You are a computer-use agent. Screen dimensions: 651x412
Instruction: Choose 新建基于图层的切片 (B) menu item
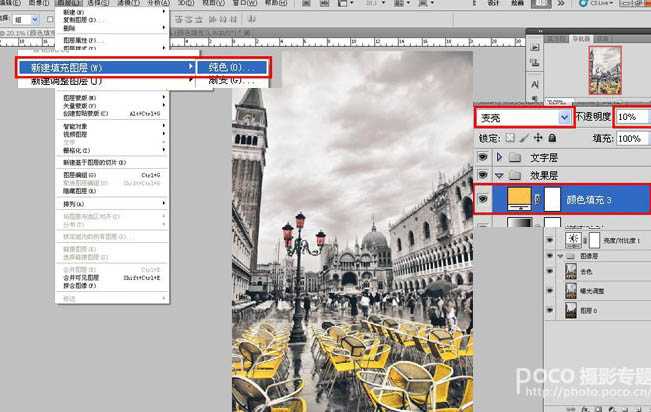(113, 162)
